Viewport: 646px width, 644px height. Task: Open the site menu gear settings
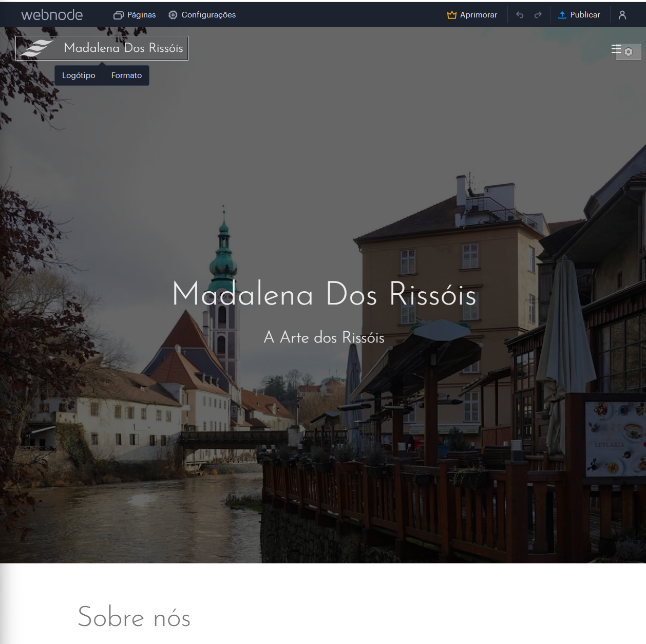pos(629,52)
